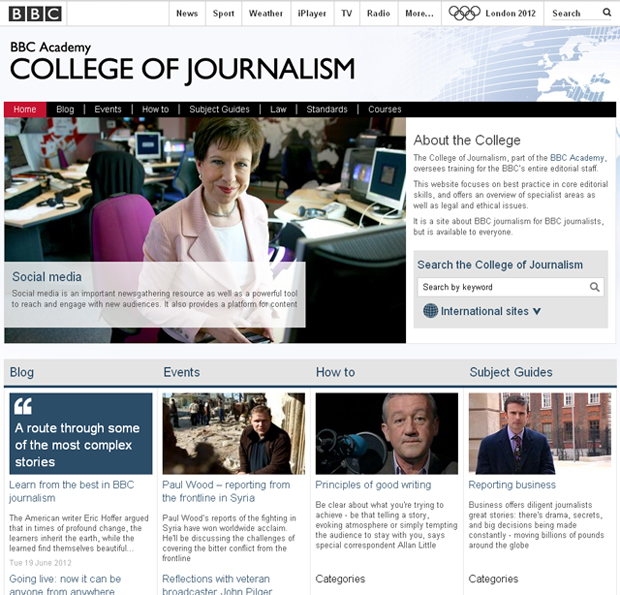The image size is (620, 595).
Task: Click the Olympic rings London 2012 icon
Action: 464,13
